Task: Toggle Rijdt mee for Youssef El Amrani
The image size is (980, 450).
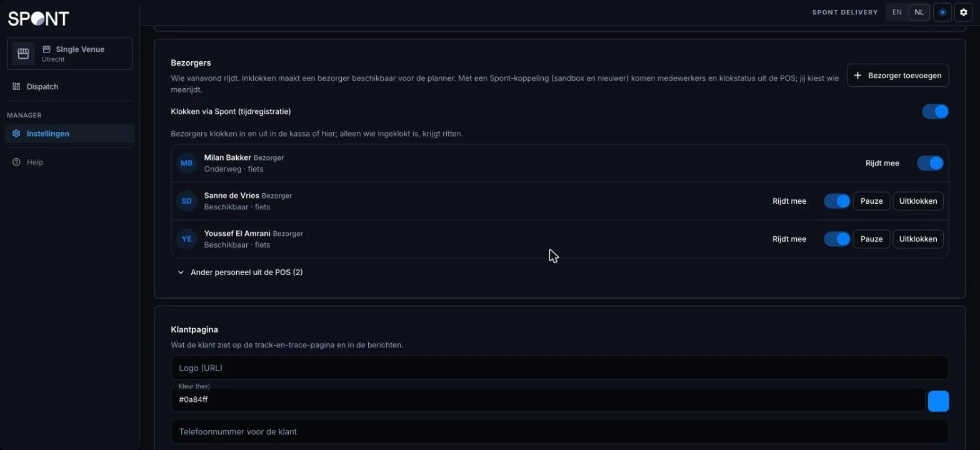Action: 837,239
